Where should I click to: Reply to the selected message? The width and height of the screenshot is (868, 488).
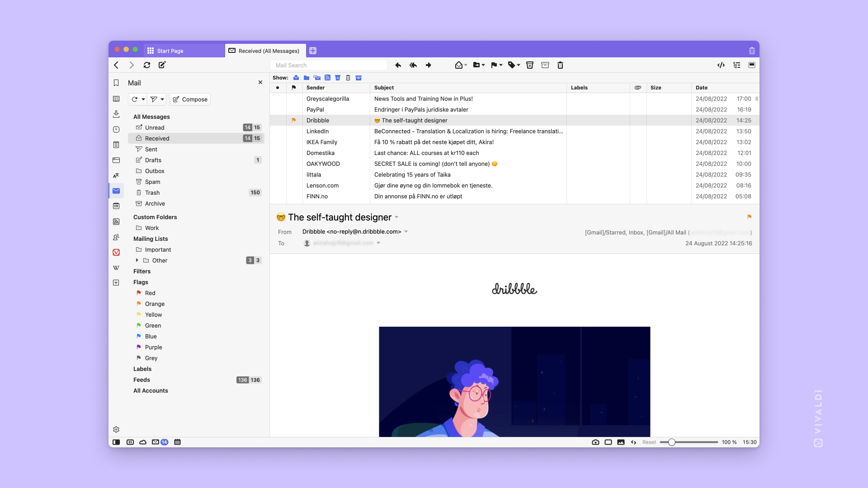(x=398, y=65)
